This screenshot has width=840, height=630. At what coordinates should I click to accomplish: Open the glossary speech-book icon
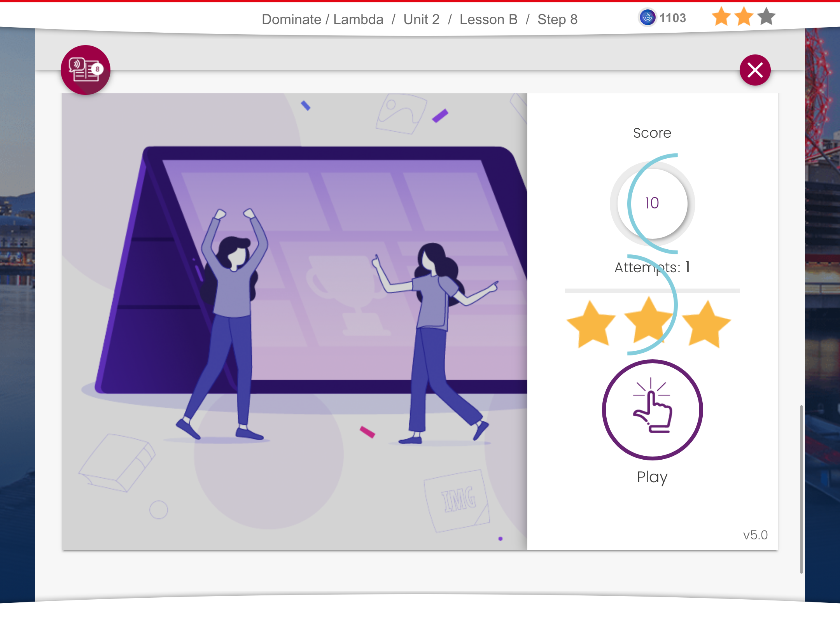[86, 70]
